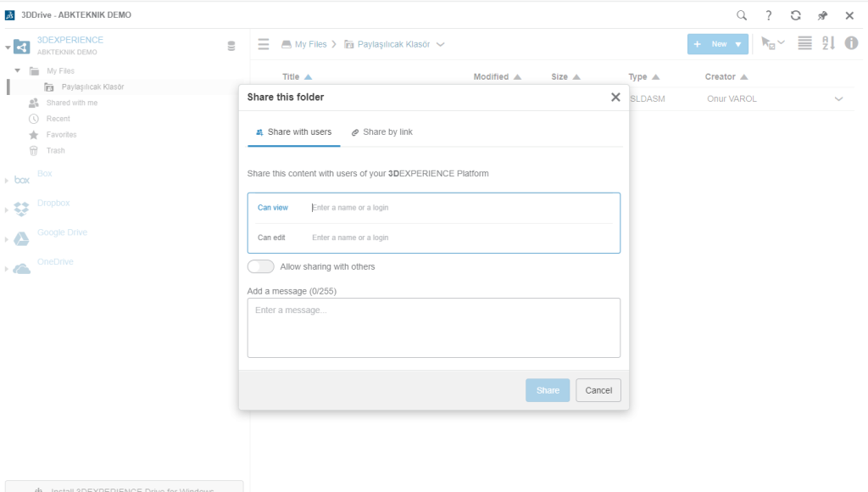Click the storage database icon beside 3DEXPERIENCE
The image size is (868, 492).
coord(231,46)
